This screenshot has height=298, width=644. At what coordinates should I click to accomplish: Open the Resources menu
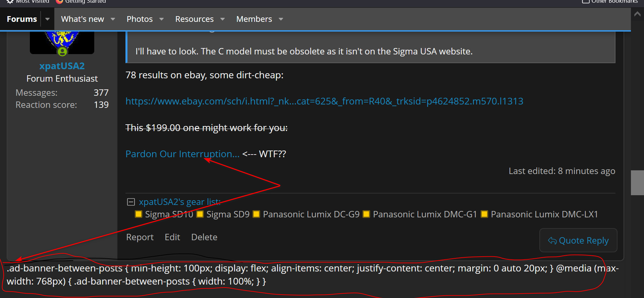[195, 19]
